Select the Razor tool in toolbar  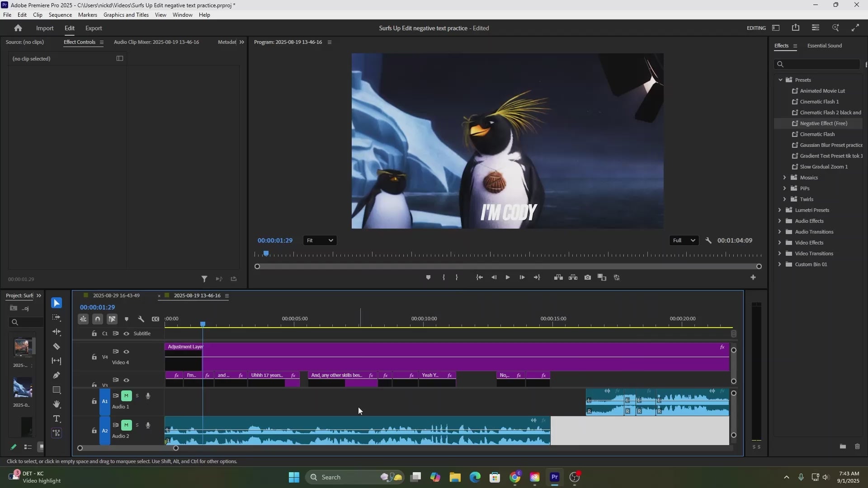(x=57, y=347)
